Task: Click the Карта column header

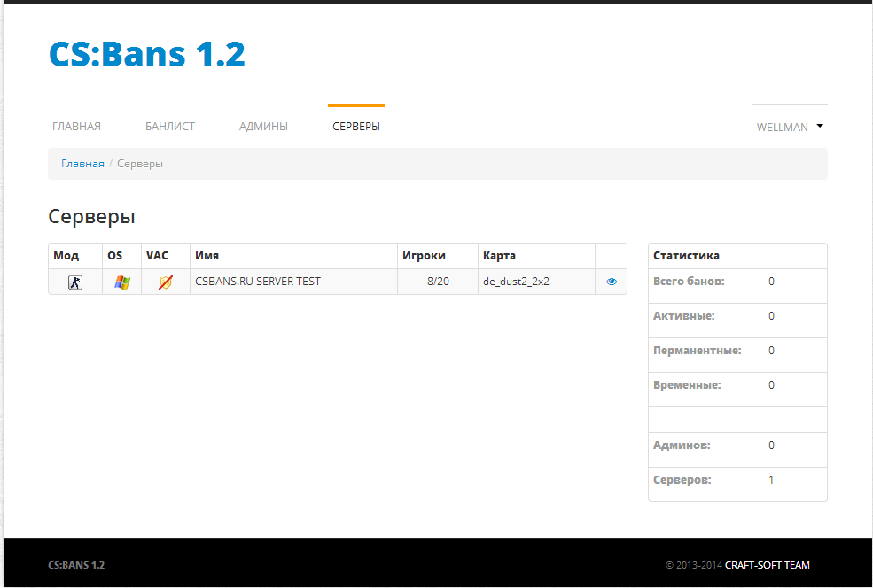Action: [x=499, y=256]
